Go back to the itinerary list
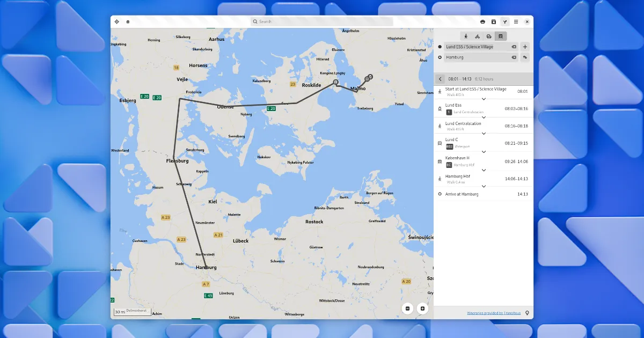 pyautogui.click(x=440, y=79)
